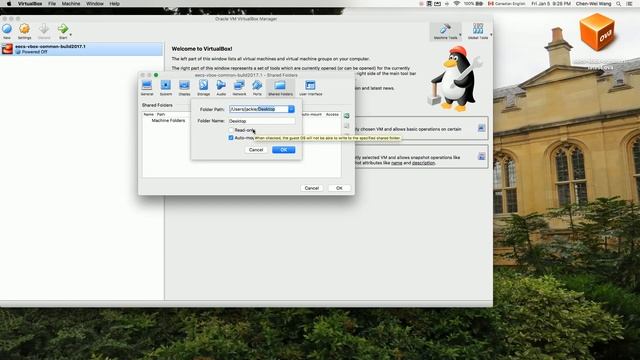The image size is (640, 360).
Task: Click the Global Tools icon
Action: (x=478, y=29)
